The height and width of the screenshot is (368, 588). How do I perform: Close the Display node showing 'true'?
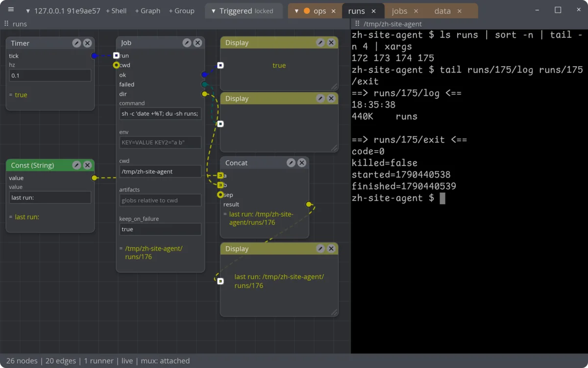tap(331, 43)
